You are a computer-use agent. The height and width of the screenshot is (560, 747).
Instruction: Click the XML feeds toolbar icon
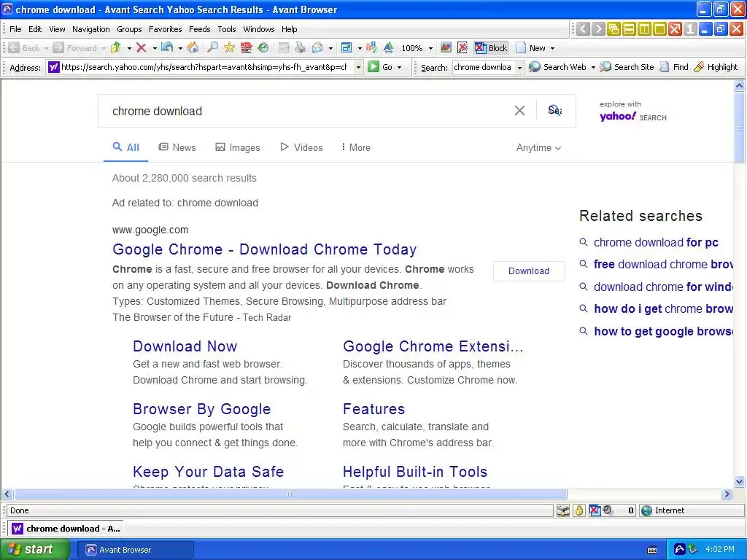(x=246, y=47)
